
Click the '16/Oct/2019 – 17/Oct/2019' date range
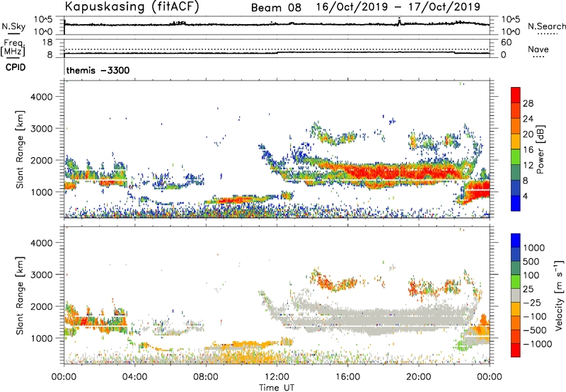click(398, 7)
